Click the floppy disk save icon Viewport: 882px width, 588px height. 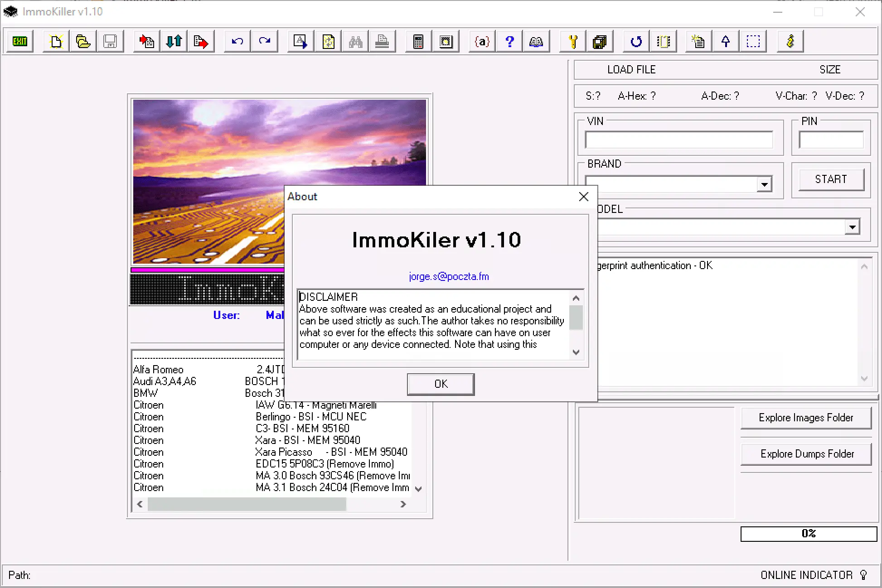coord(110,42)
